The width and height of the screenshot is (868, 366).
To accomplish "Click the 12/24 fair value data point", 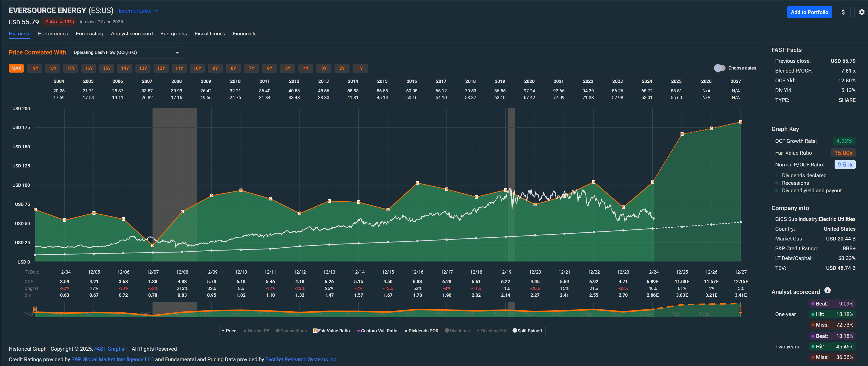I will point(652,182).
